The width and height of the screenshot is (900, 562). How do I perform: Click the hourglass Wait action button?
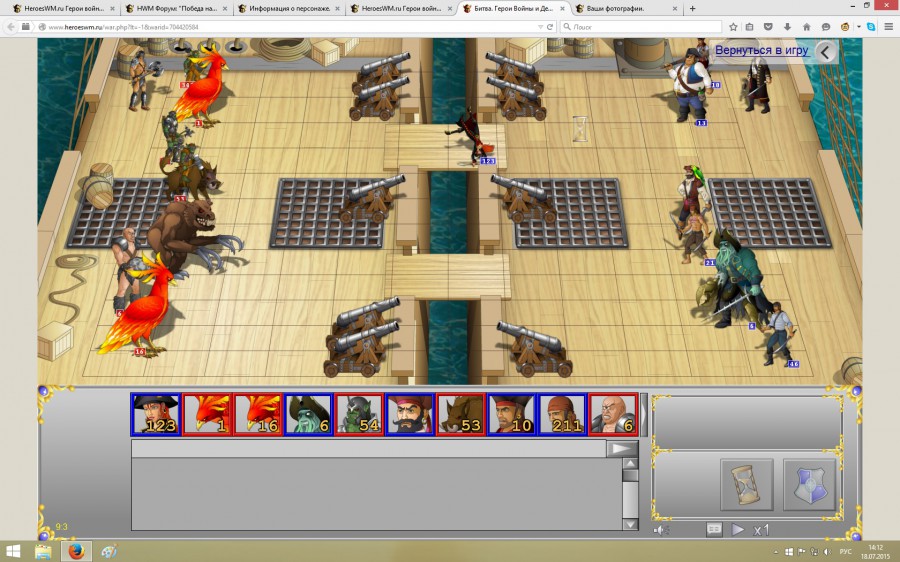click(x=746, y=484)
